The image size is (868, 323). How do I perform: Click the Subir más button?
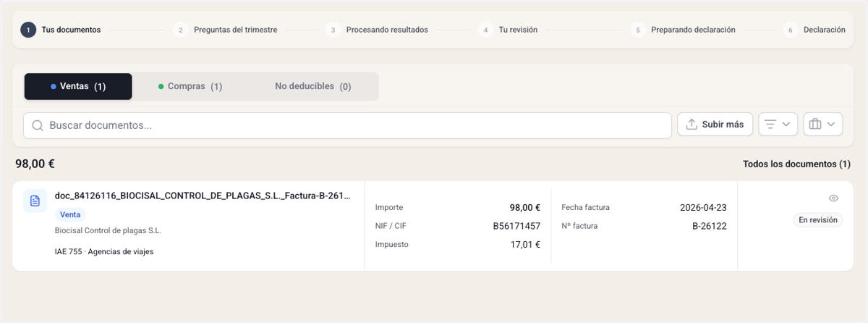point(715,125)
